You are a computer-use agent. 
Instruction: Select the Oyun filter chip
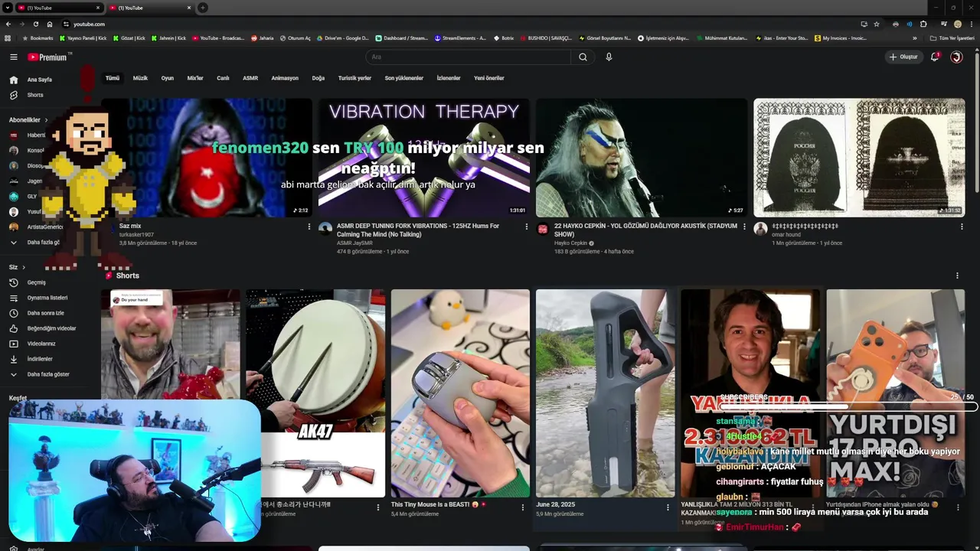(x=167, y=78)
